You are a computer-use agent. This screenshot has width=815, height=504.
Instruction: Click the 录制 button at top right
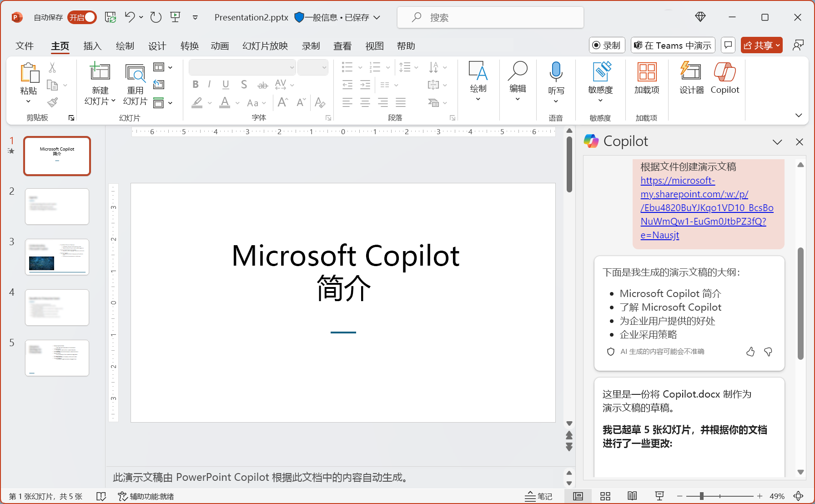tap(607, 45)
